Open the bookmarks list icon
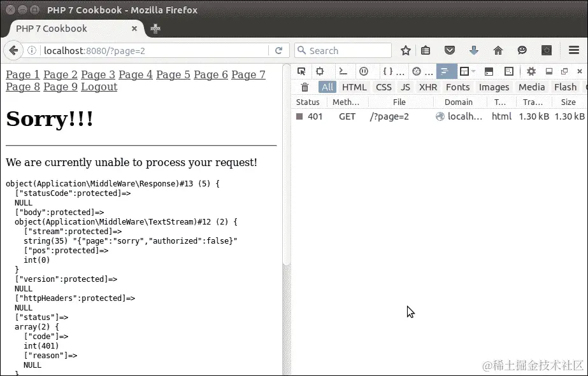This screenshot has width=588, height=376. click(x=426, y=50)
